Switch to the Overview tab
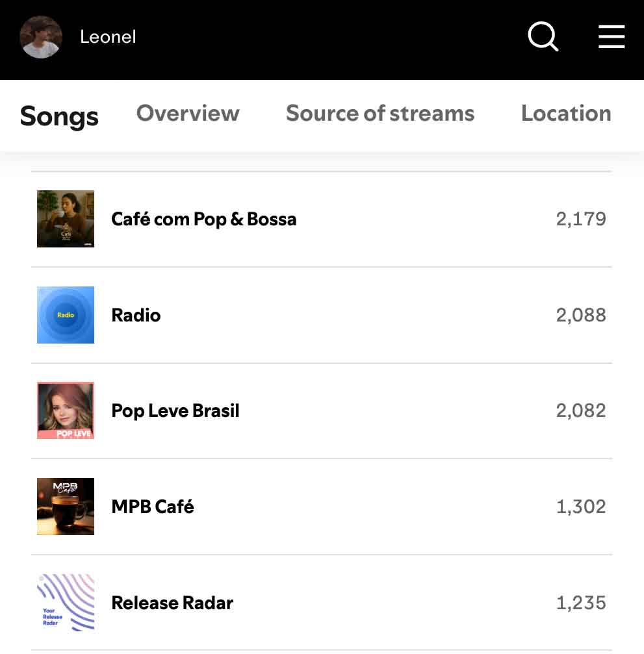 pyautogui.click(x=188, y=114)
